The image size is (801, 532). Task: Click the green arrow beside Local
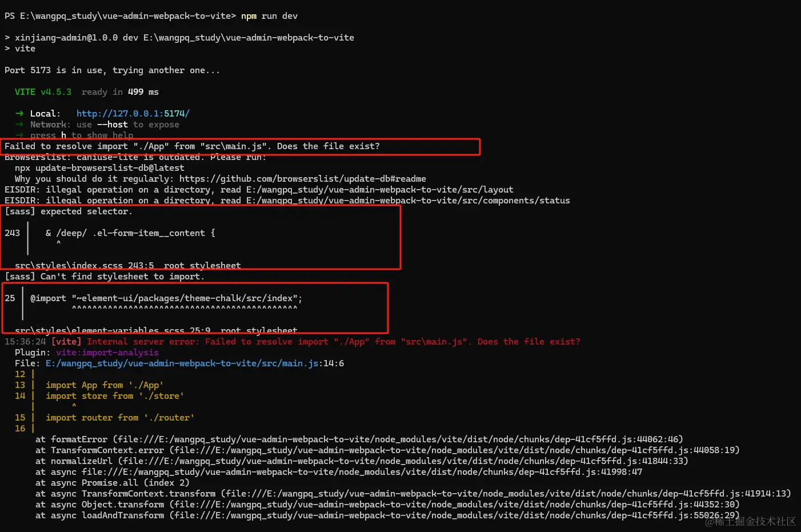[19, 114]
